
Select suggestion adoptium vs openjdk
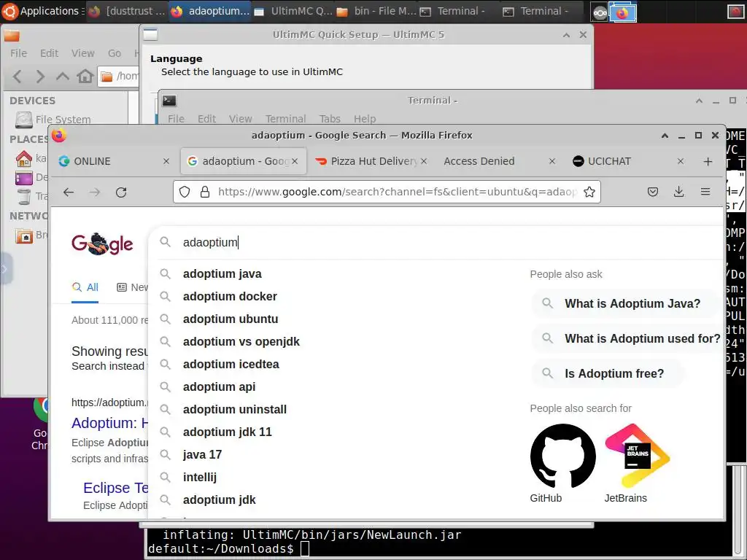pyautogui.click(x=241, y=341)
